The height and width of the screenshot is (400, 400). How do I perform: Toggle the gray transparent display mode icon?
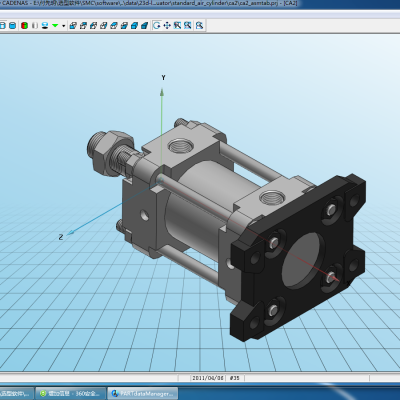pos(35,25)
